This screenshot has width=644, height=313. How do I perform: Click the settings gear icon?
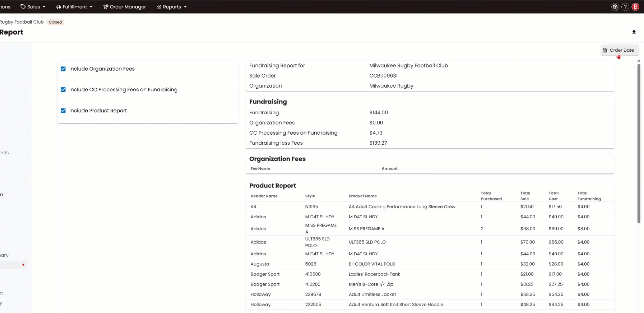tap(615, 7)
